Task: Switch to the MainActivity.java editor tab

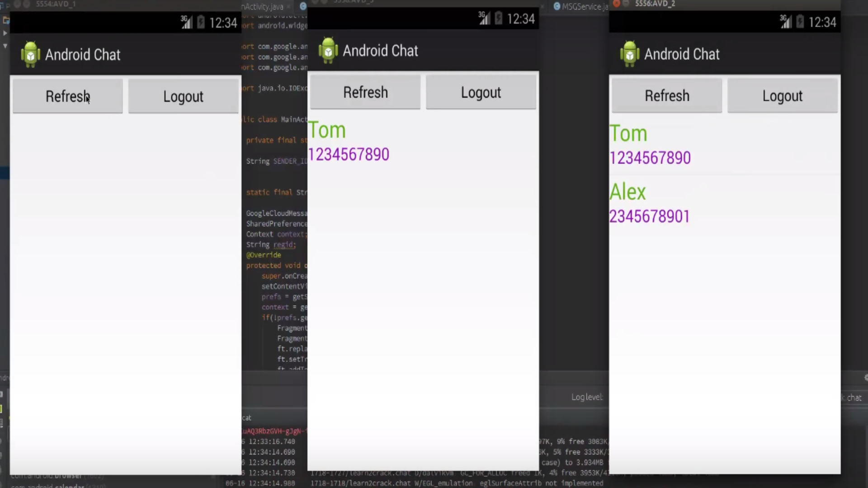Action: (263, 6)
